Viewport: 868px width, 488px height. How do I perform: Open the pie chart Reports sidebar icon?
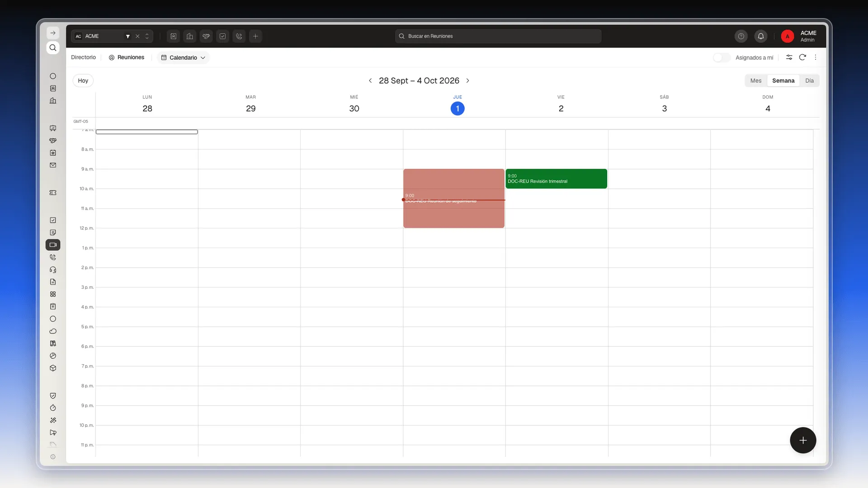click(53, 356)
